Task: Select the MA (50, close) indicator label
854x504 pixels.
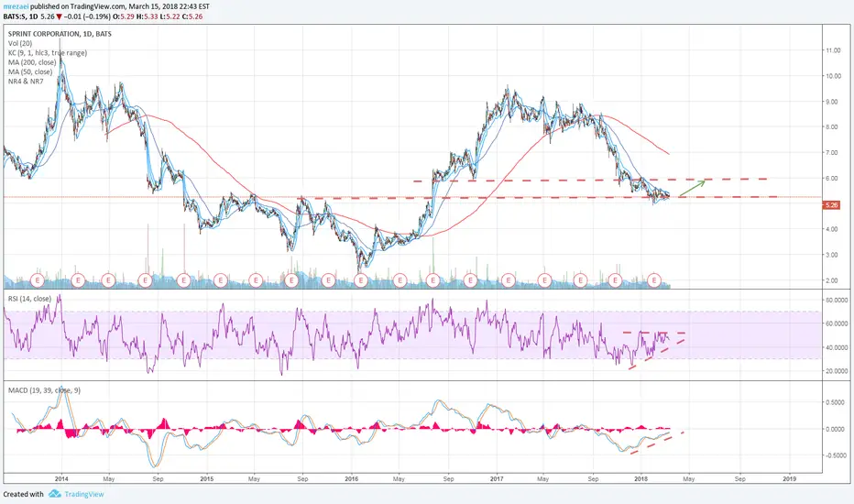Action: [30, 71]
